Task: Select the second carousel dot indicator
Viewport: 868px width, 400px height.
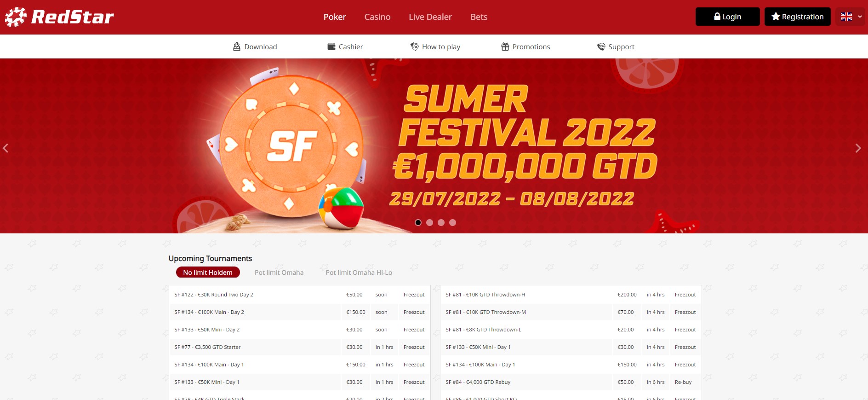Action: click(x=429, y=222)
